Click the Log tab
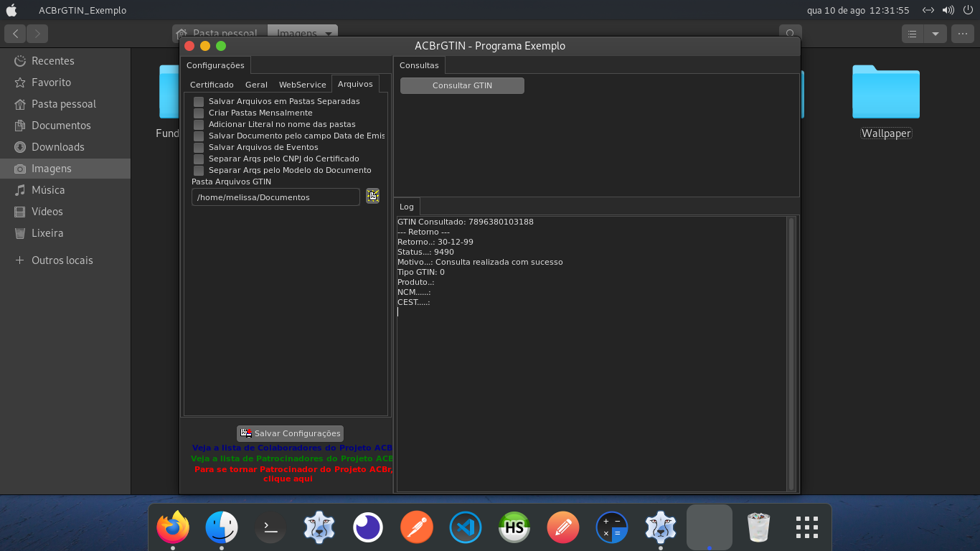980x551 pixels. pyautogui.click(x=407, y=207)
